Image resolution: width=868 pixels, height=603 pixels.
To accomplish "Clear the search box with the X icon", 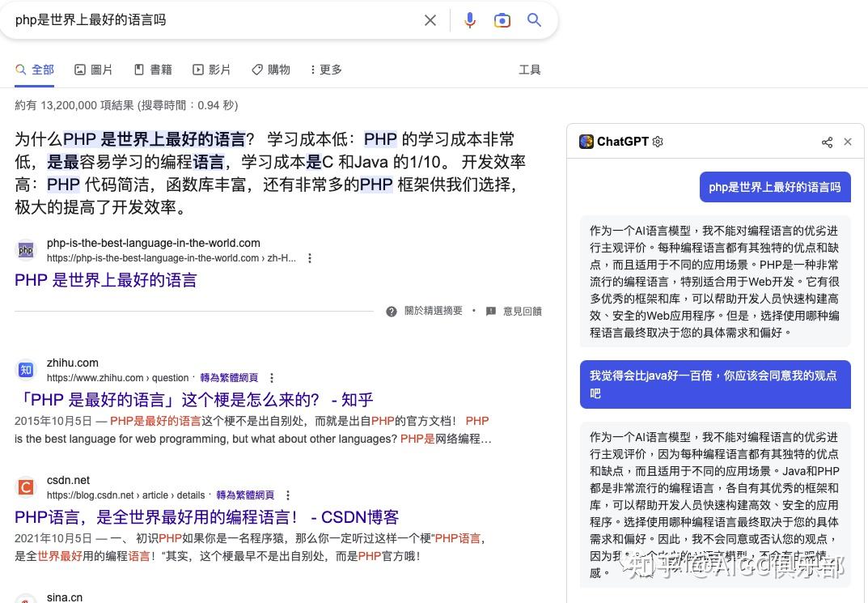I will [x=430, y=20].
